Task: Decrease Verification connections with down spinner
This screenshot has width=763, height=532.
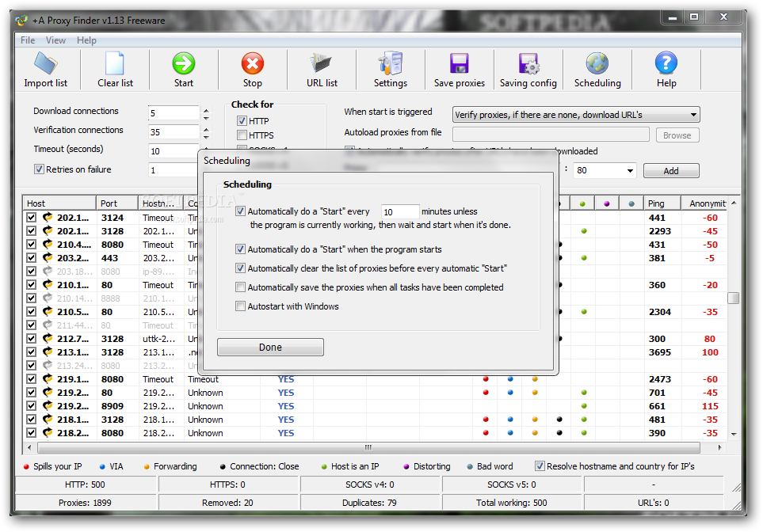Action: (206, 137)
